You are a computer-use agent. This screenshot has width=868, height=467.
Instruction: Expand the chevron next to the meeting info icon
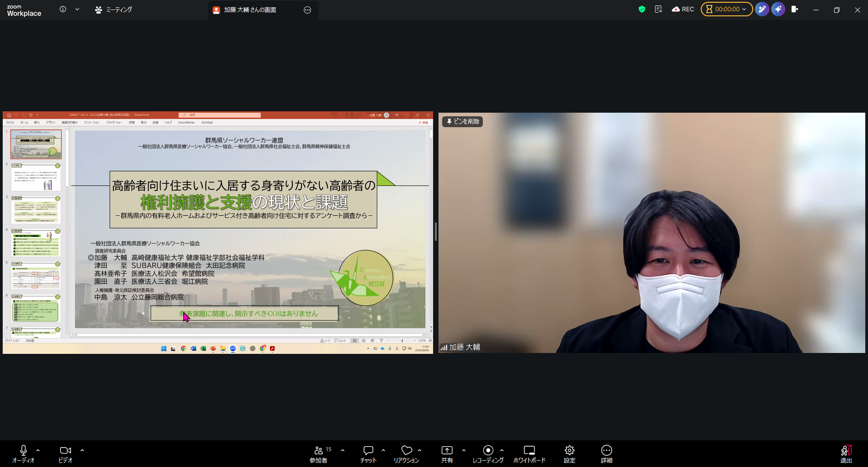pyautogui.click(x=77, y=9)
